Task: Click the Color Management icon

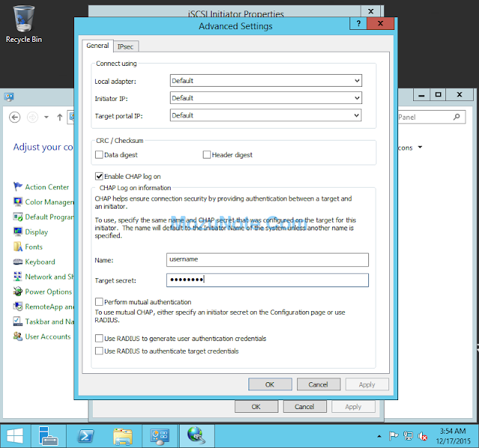Action: click(x=18, y=201)
